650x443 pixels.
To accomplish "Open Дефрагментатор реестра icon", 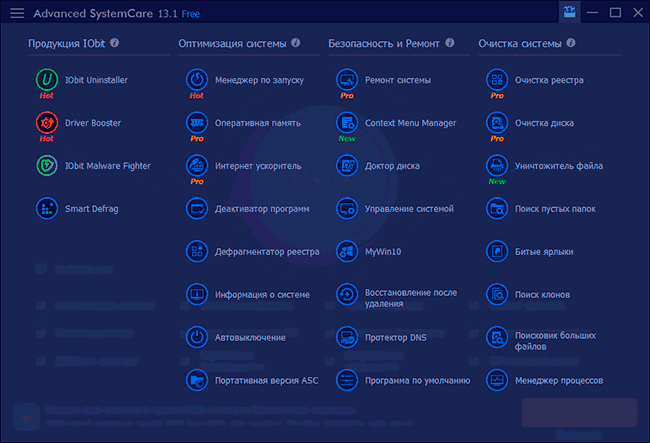I will pyautogui.click(x=197, y=252).
